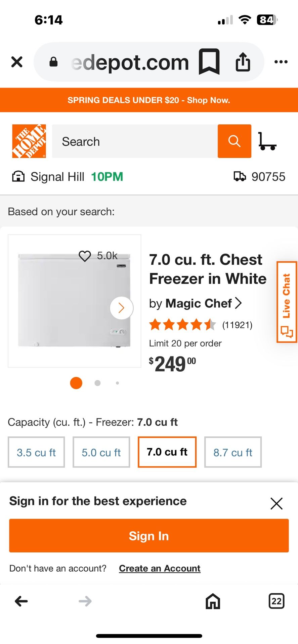Open browser tabs showing 22 tabs
The image size is (298, 644).
276,601
